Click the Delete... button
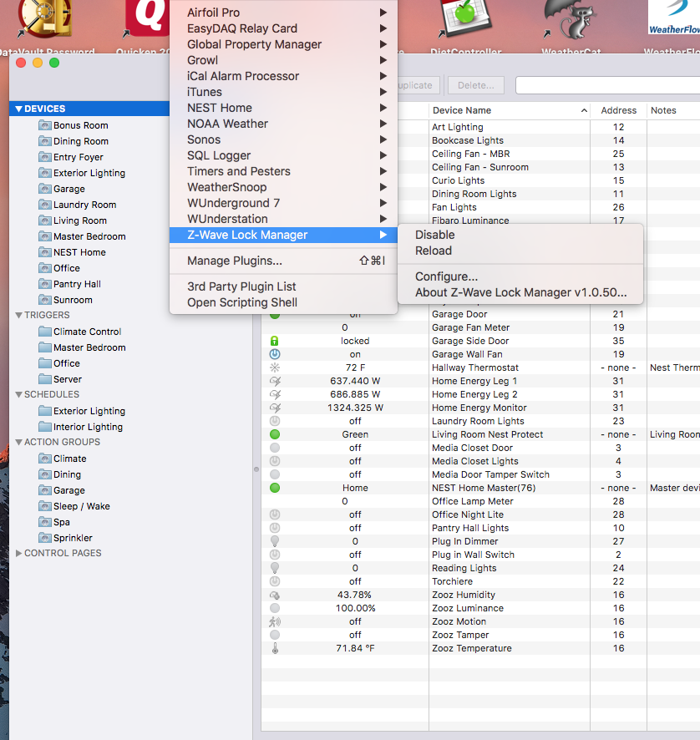The image size is (700, 740). tap(476, 85)
